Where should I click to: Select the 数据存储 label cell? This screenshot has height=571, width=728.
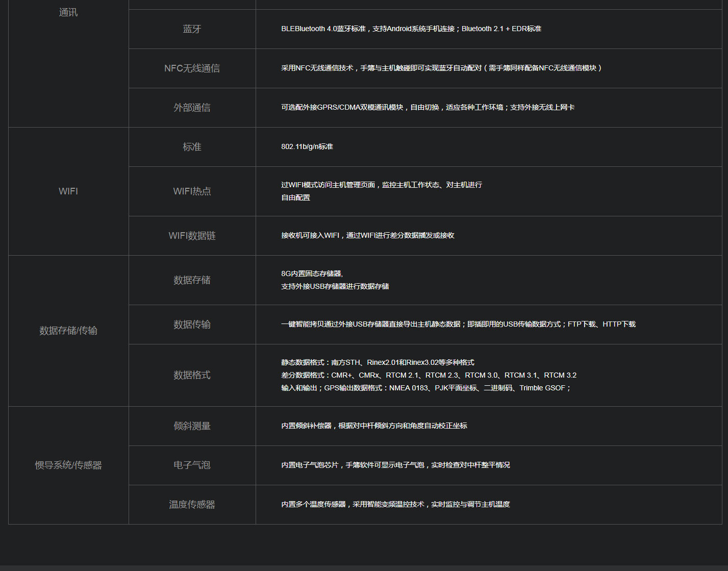click(192, 280)
